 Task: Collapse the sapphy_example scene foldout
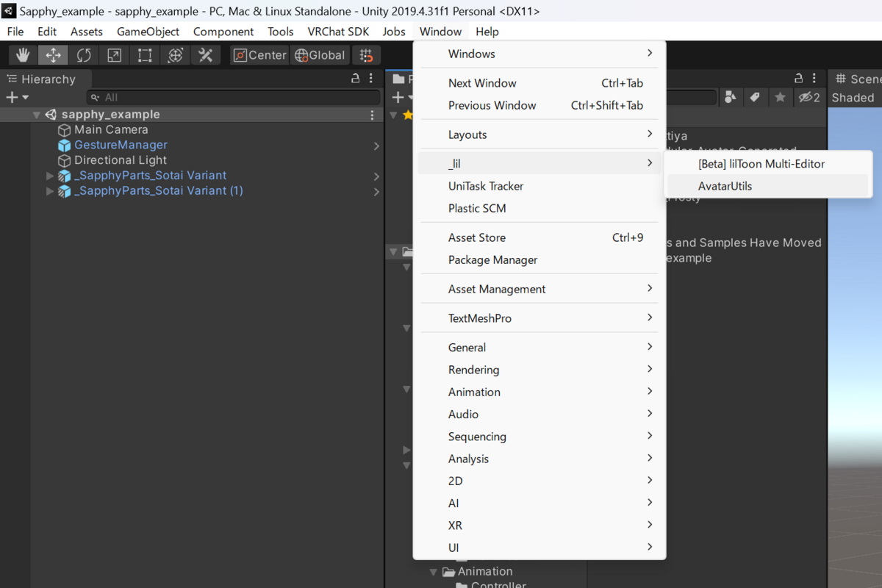[x=36, y=115]
